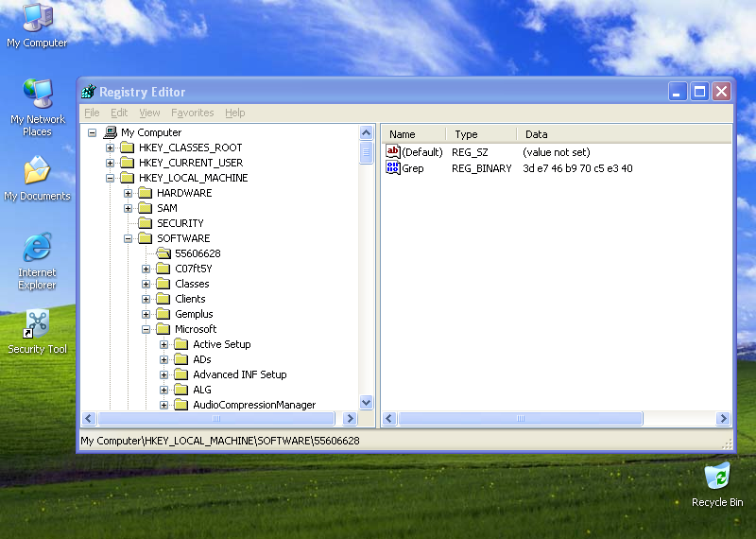The image size is (756, 539).
Task: Expand HKEY_CURRENT_USER with plus box
Action: coord(110,163)
